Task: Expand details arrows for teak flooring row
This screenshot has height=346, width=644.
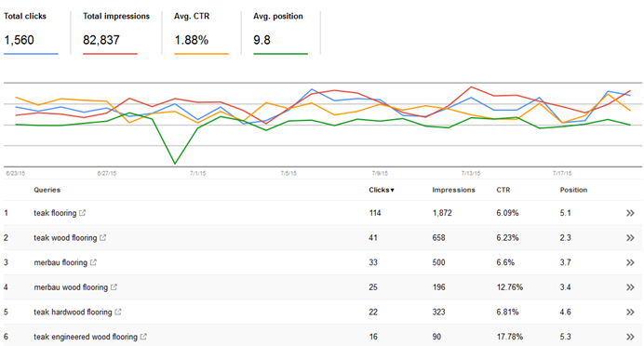Action: (x=630, y=213)
